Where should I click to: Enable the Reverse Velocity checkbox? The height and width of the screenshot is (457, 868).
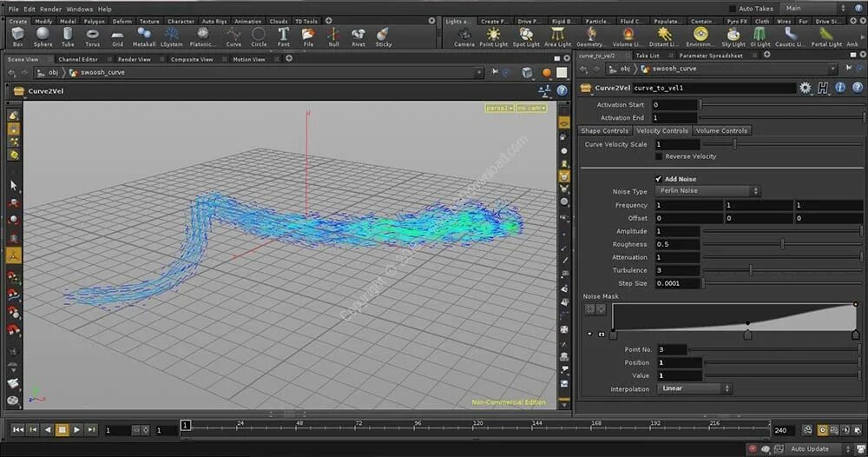[x=658, y=156]
